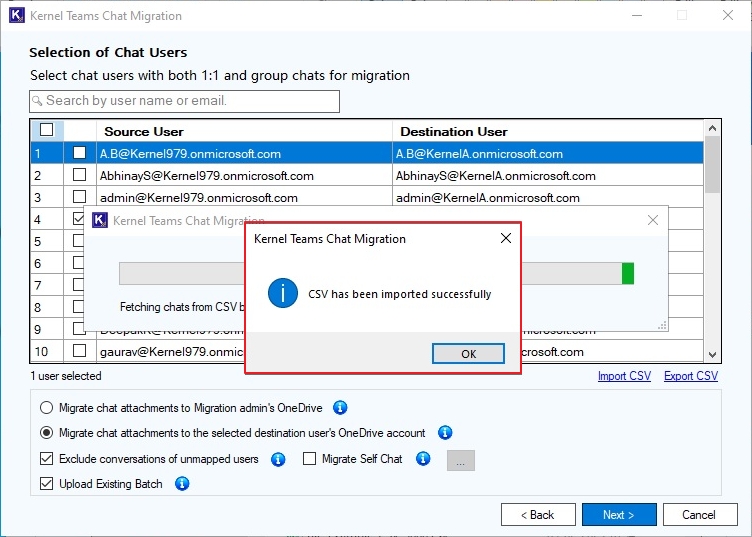Enable the Migrate Self Chat checkbox
This screenshot has width=752, height=537.
pyautogui.click(x=309, y=459)
